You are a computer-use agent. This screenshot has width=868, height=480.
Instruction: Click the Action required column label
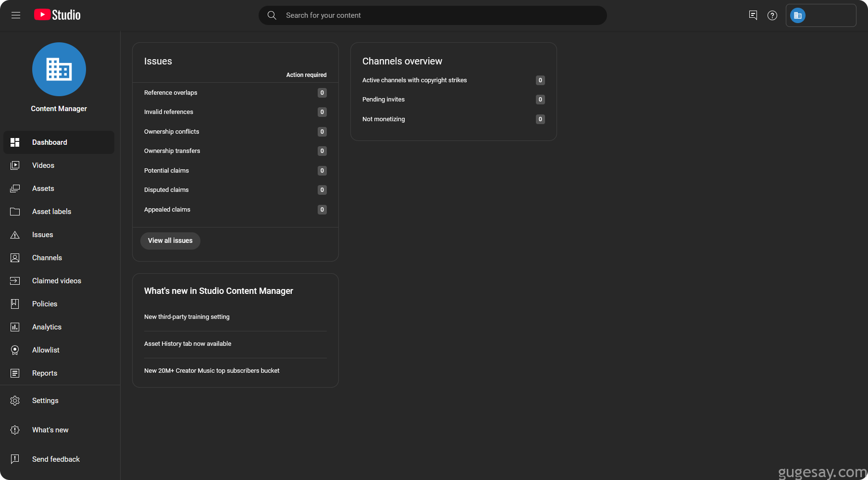(307, 75)
